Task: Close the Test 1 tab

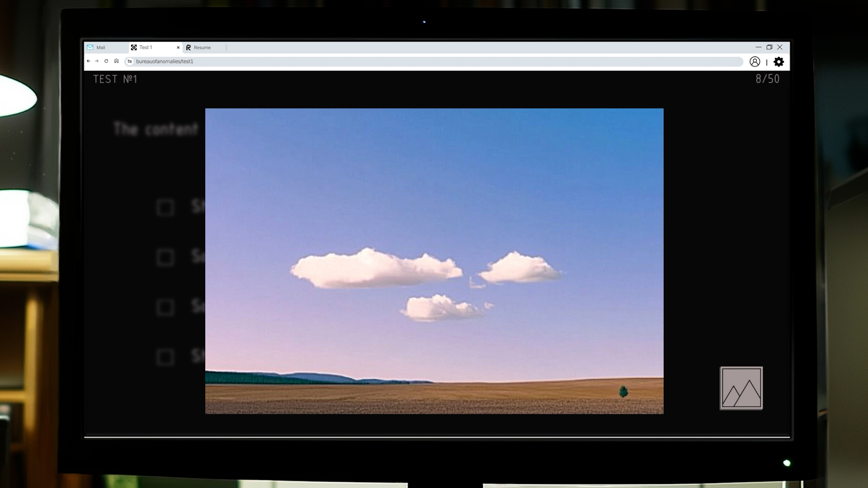Action: coord(177,47)
